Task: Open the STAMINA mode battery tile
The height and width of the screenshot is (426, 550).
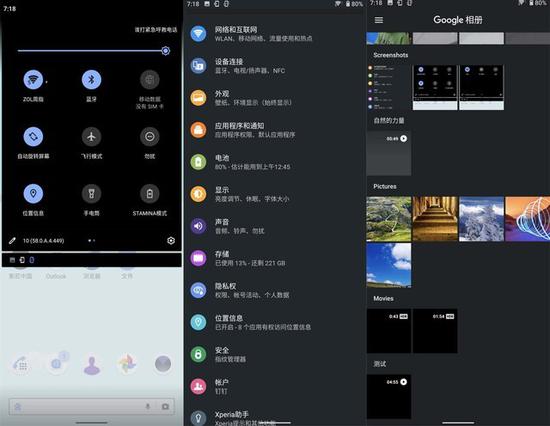Action: [x=150, y=193]
